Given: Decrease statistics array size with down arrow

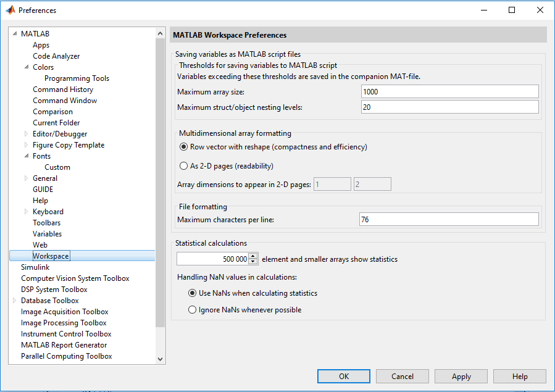Looking at the screenshot, I should click(x=253, y=262).
